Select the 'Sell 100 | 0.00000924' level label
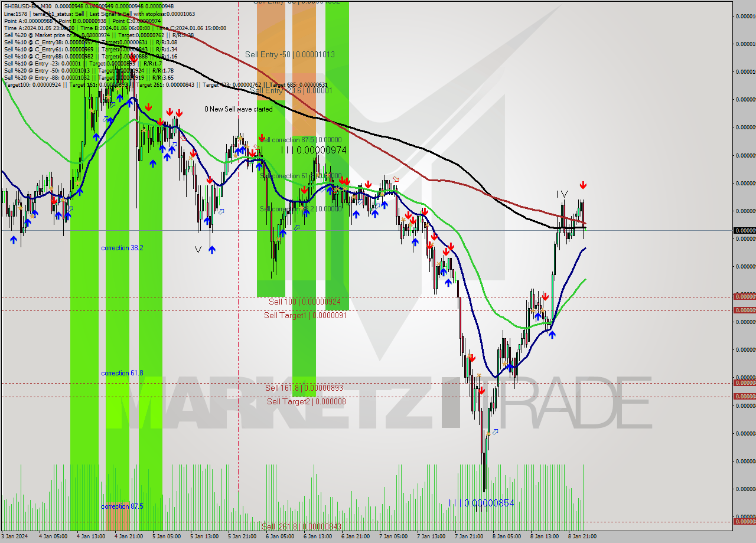Screen dimensions: 756x543 coord(305,302)
